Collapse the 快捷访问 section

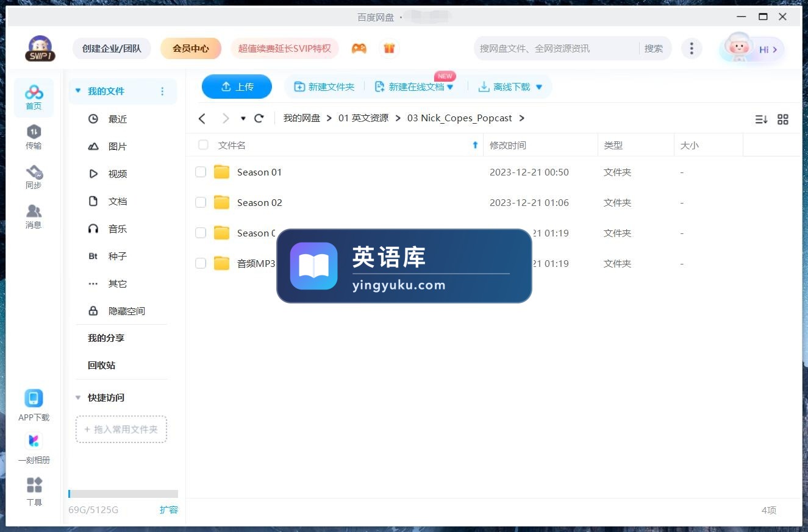point(78,397)
